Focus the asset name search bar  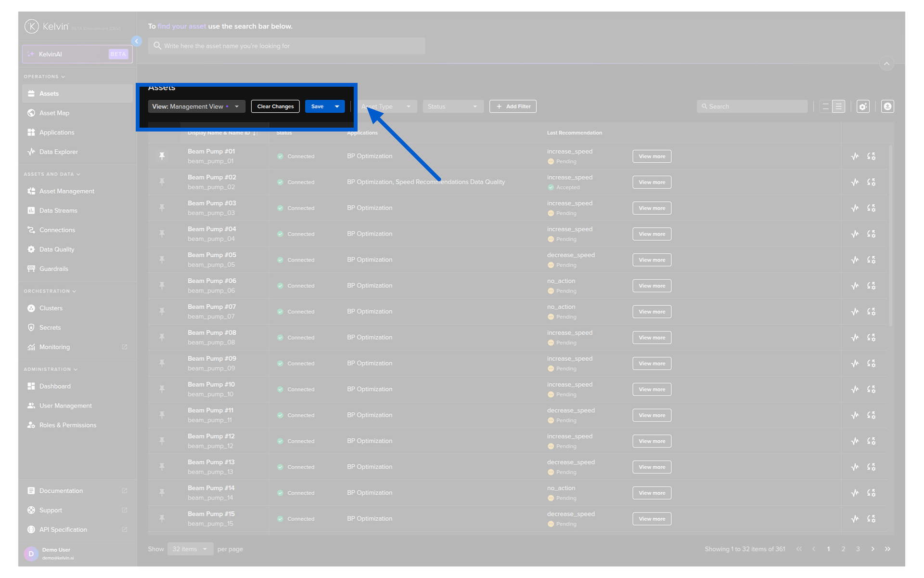[x=286, y=46]
